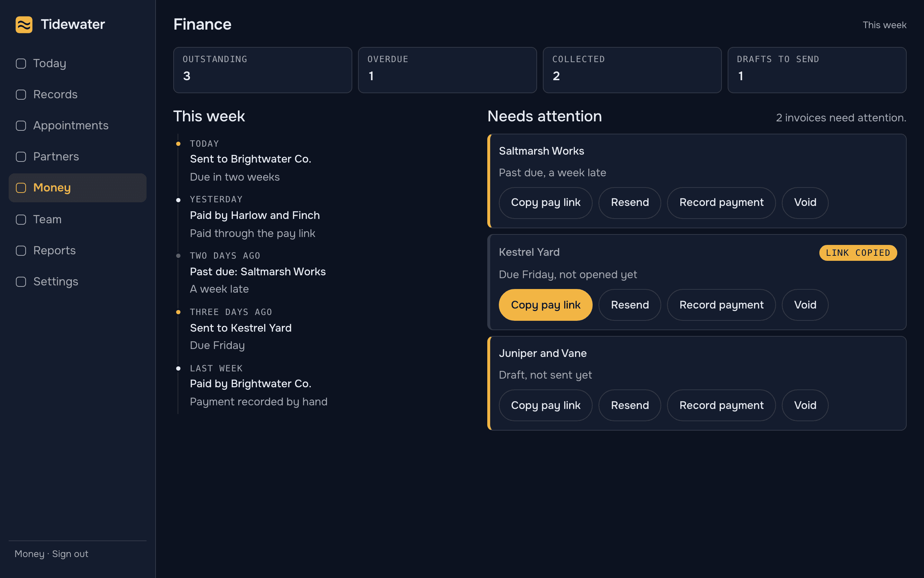Image resolution: width=924 pixels, height=578 pixels.
Task: Click Sign out in sidebar footer
Action: coord(70,554)
